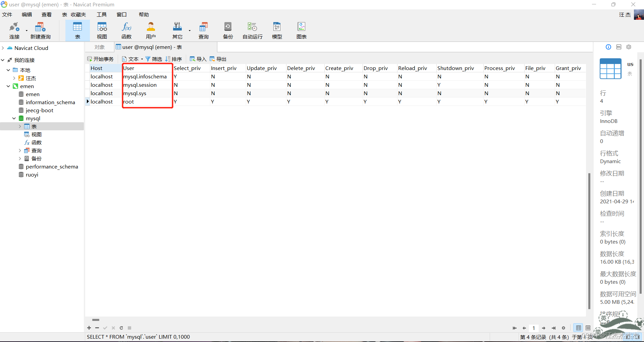Click the Select_priv column header
Image resolution: width=644 pixels, height=342 pixels.
pyautogui.click(x=191, y=68)
